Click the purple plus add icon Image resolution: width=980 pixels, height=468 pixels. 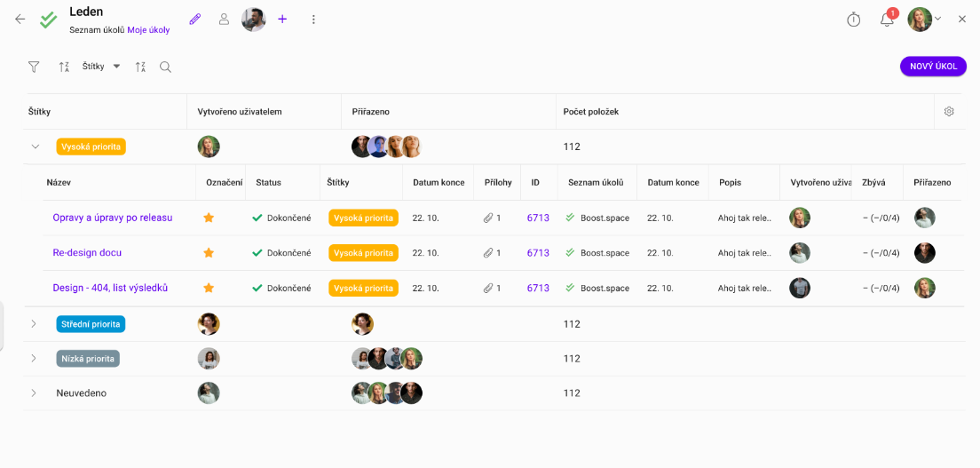tap(282, 19)
